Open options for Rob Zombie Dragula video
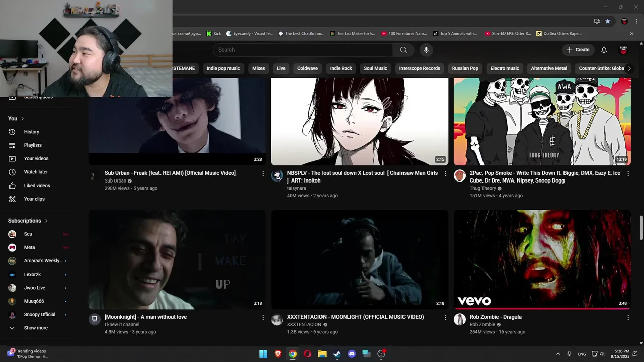This screenshot has height=362, width=644. (x=628, y=317)
